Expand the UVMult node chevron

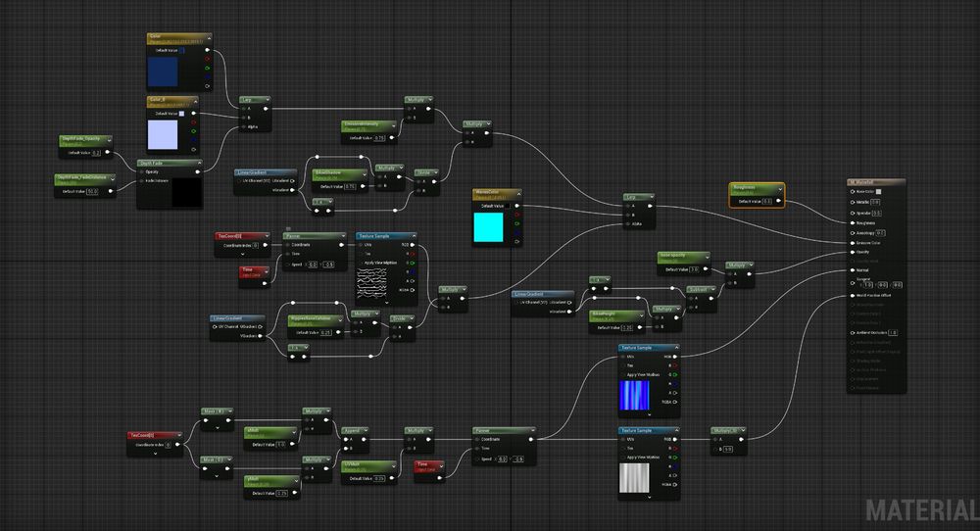point(393,466)
